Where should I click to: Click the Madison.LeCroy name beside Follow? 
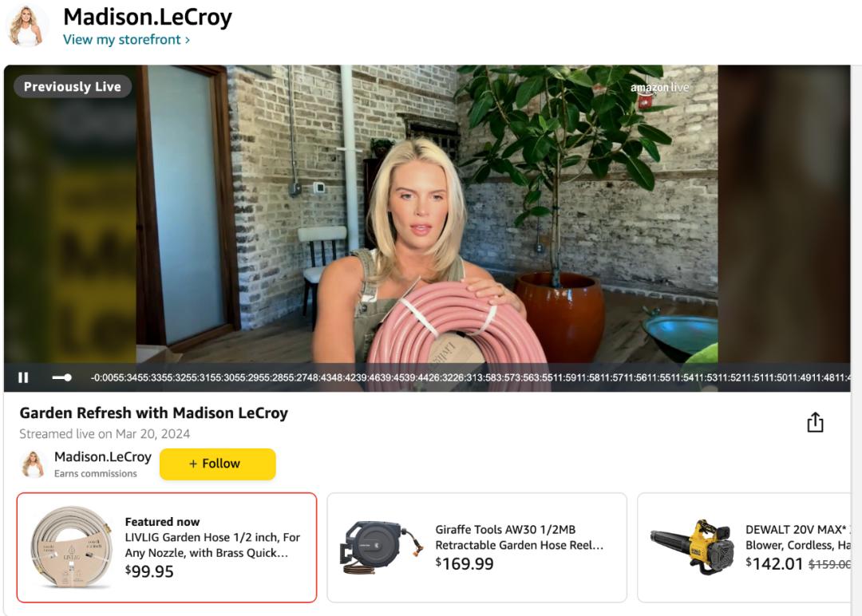coord(103,456)
